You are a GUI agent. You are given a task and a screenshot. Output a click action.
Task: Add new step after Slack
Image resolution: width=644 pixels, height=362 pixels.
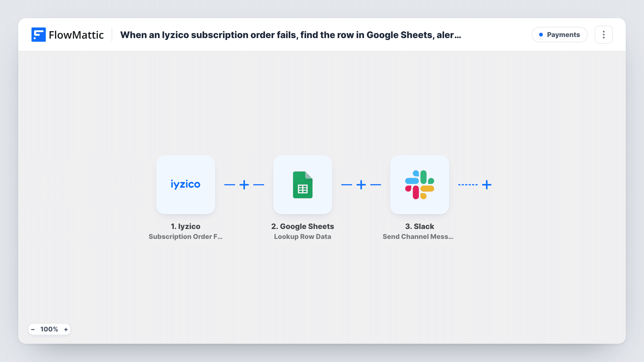click(486, 185)
